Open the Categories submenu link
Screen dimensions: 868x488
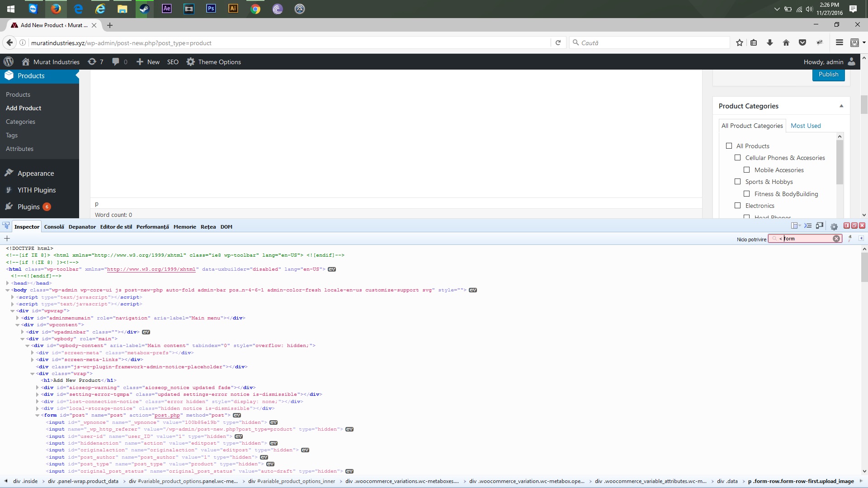pos(20,122)
